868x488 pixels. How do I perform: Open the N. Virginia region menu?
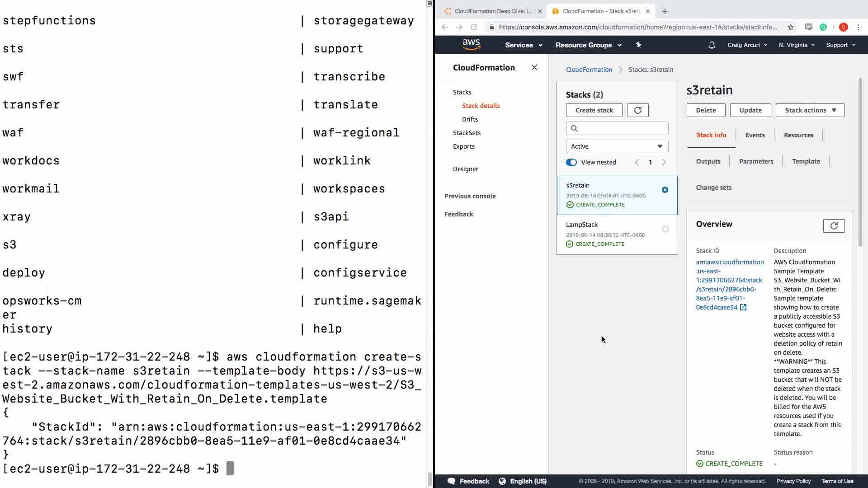pos(796,45)
